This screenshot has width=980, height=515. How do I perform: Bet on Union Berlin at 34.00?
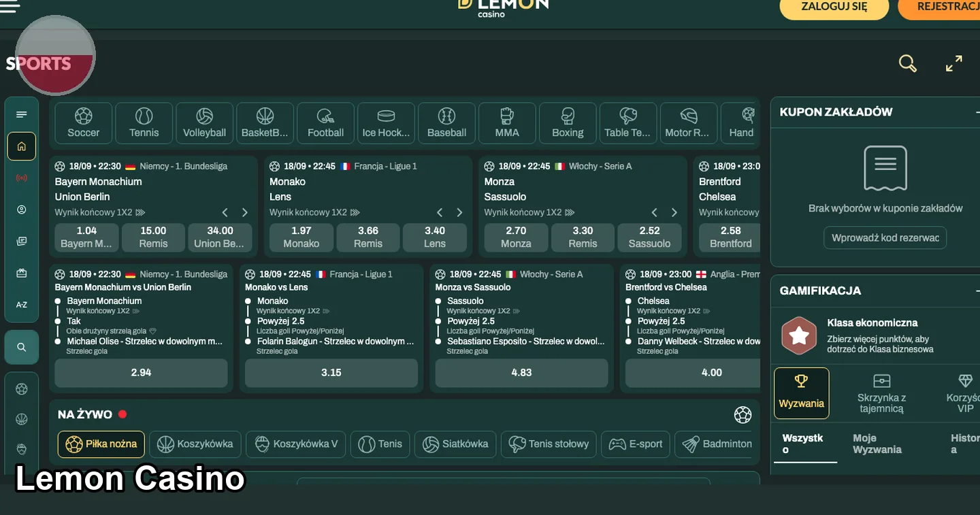click(220, 237)
